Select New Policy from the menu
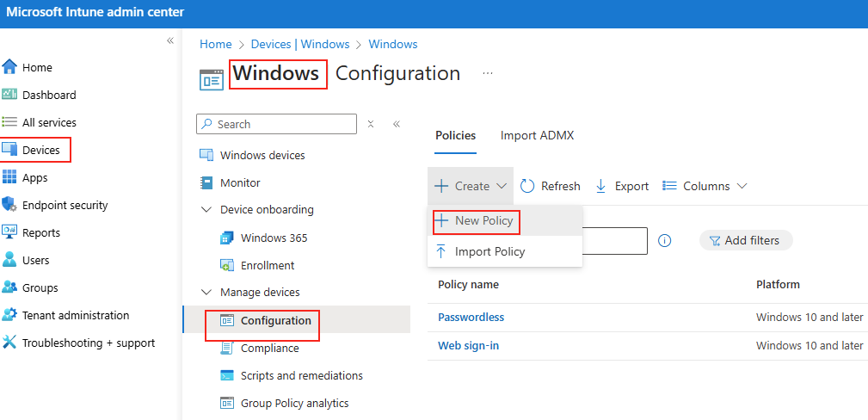The height and width of the screenshot is (420, 868). [504, 220]
